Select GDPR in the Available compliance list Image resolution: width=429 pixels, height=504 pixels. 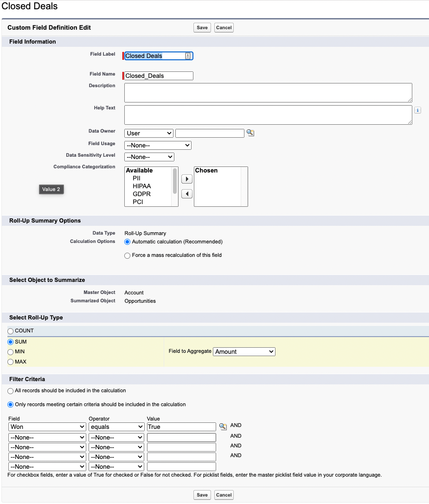(x=141, y=194)
